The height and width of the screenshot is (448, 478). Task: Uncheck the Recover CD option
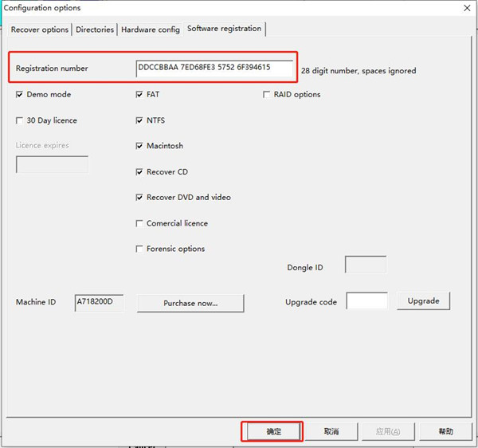click(140, 172)
